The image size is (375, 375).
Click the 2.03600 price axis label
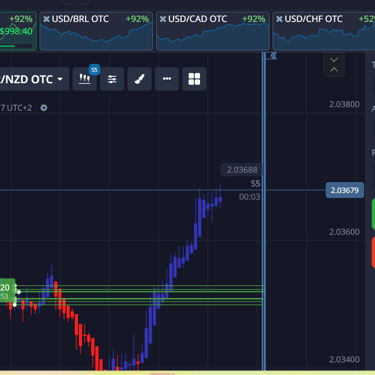344,232
